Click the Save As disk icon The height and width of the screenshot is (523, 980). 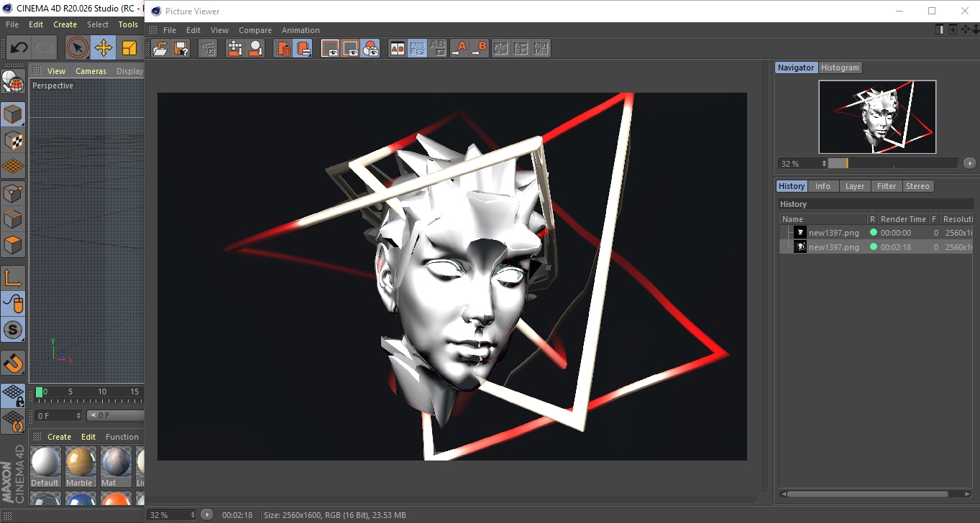point(181,48)
